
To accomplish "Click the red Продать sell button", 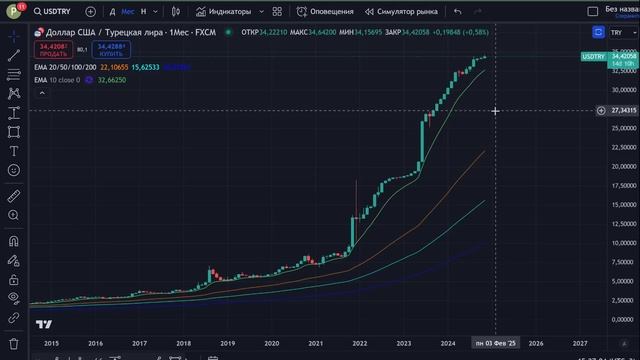I will coord(53,50).
